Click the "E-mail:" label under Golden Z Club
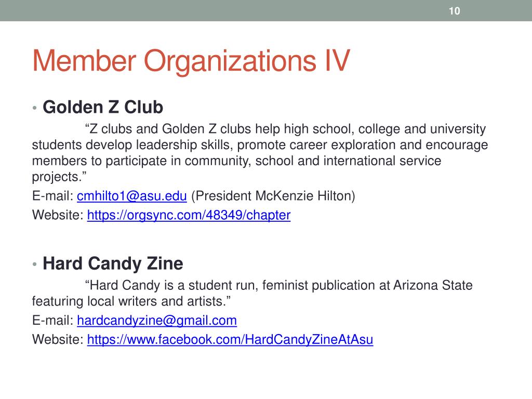532x399 pixels. [x=52, y=196]
